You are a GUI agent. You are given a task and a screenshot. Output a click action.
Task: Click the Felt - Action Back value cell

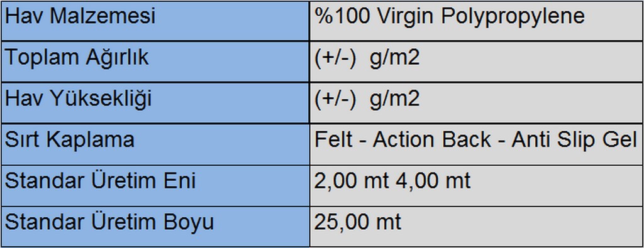(x=477, y=144)
